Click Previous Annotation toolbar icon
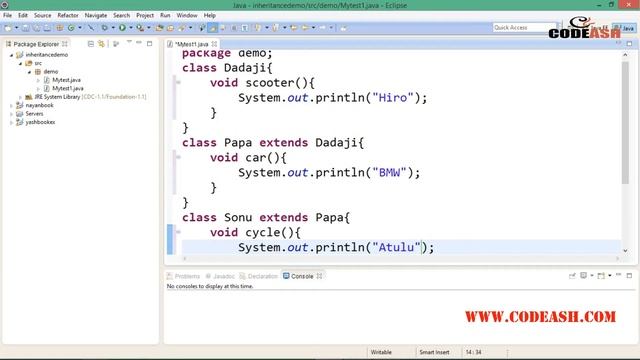Screen dimensions: 640x360 pos(276,28)
